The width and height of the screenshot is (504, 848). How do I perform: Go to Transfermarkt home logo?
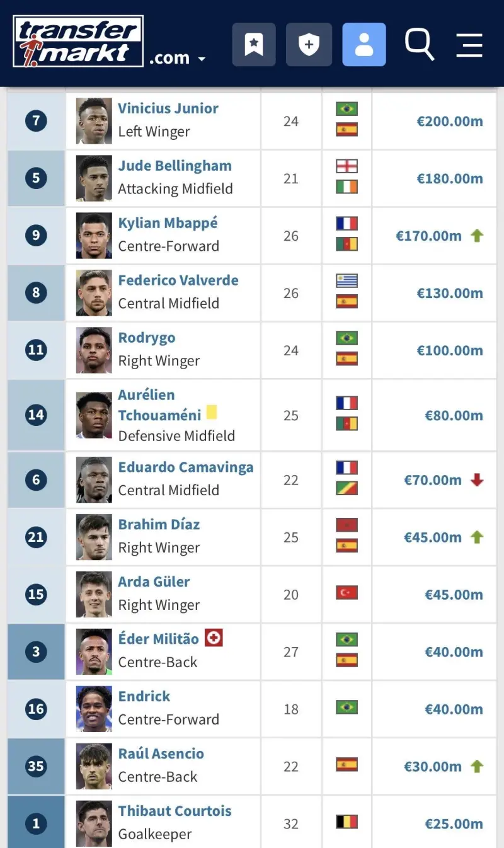(x=78, y=42)
